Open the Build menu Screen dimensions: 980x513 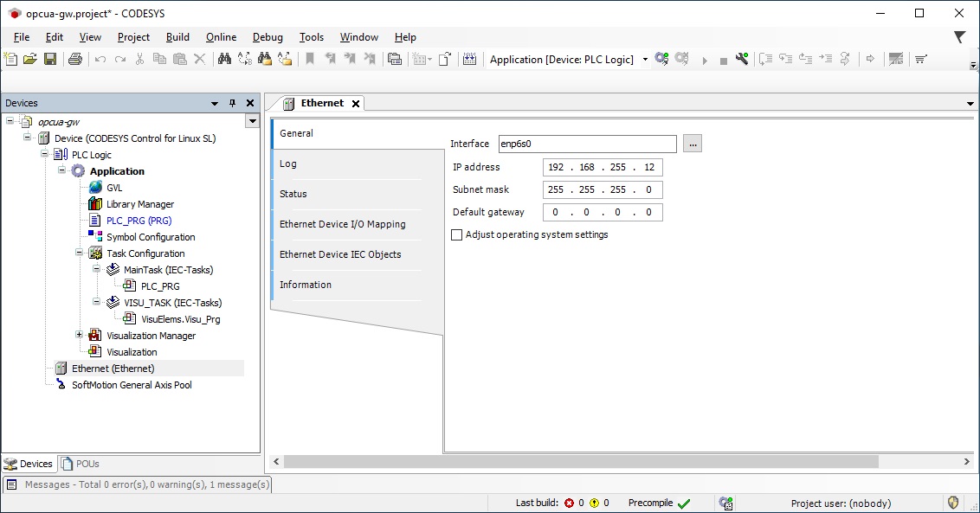tap(177, 37)
